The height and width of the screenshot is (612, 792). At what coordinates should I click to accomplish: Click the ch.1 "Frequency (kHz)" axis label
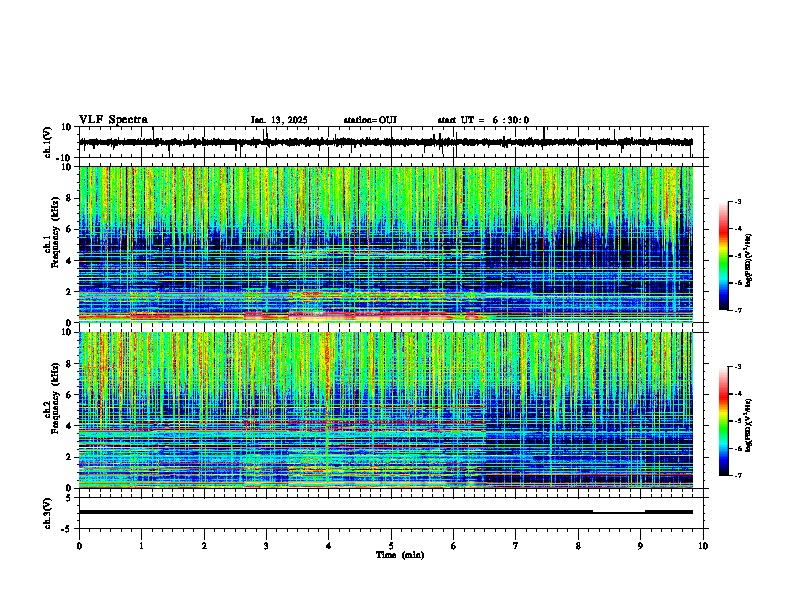coord(55,233)
